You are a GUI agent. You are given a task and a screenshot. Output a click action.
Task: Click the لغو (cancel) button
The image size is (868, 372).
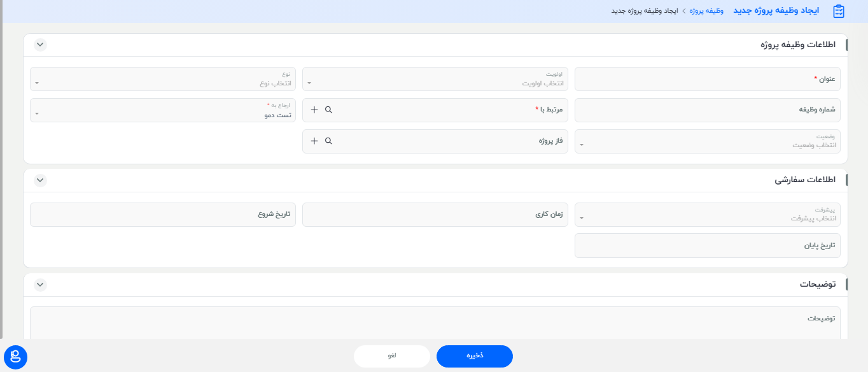(391, 356)
